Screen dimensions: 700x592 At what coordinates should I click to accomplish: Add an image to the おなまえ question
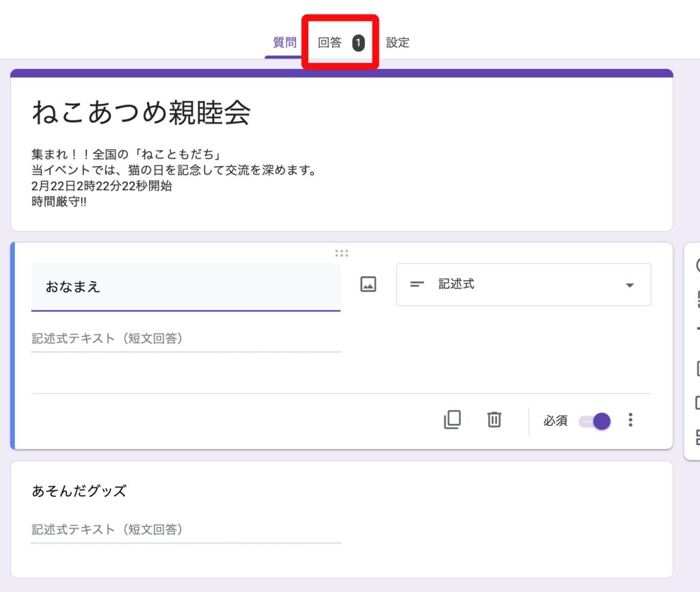coord(368,284)
